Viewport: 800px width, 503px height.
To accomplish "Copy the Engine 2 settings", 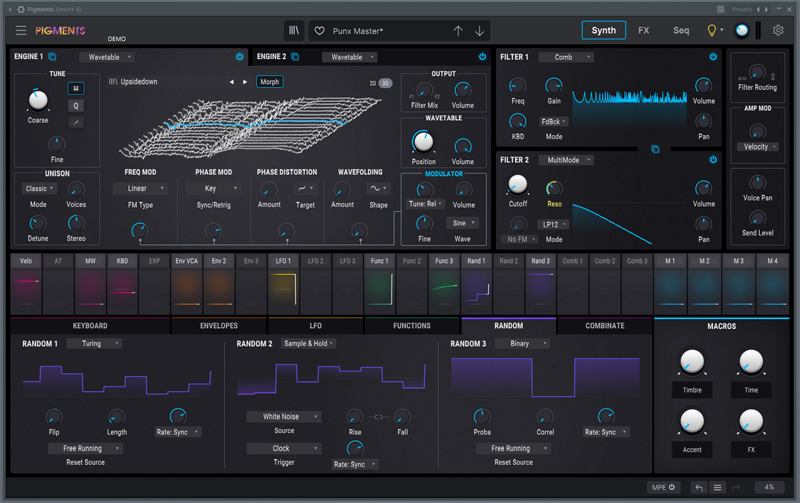I will point(295,57).
